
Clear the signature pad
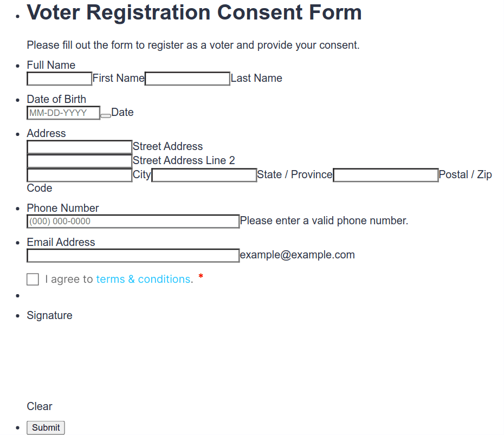point(40,406)
